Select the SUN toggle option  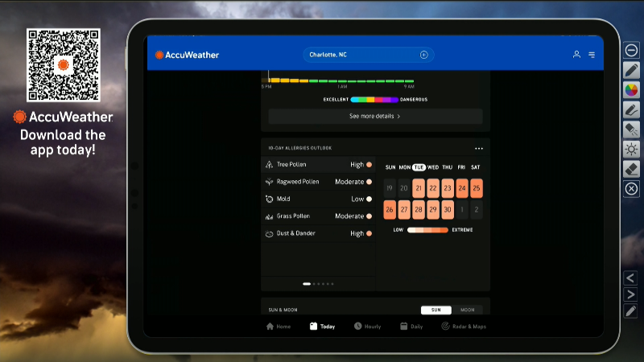[x=436, y=310]
